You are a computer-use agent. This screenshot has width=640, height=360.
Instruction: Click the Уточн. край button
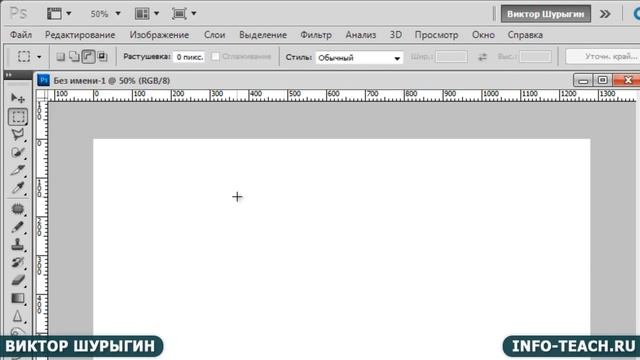603,57
